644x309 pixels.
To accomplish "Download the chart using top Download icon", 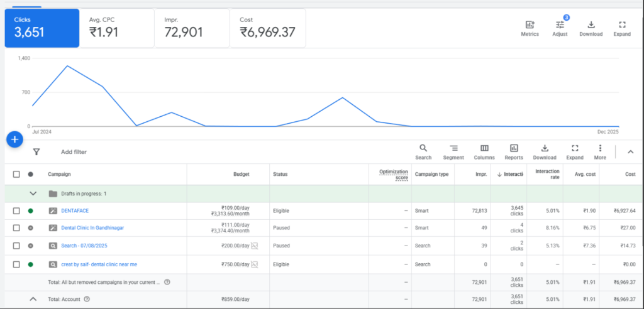I will point(591,25).
